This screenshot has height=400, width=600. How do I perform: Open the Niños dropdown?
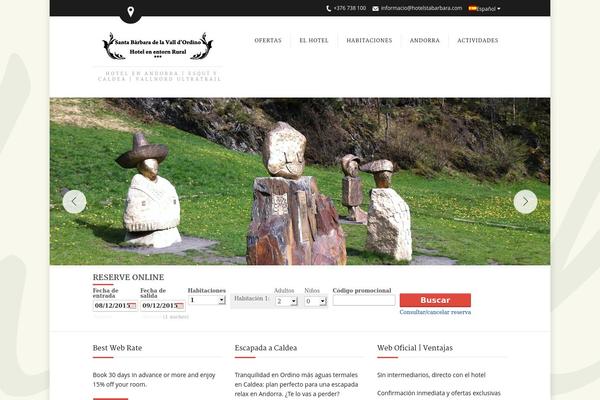click(x=315, y=302)
